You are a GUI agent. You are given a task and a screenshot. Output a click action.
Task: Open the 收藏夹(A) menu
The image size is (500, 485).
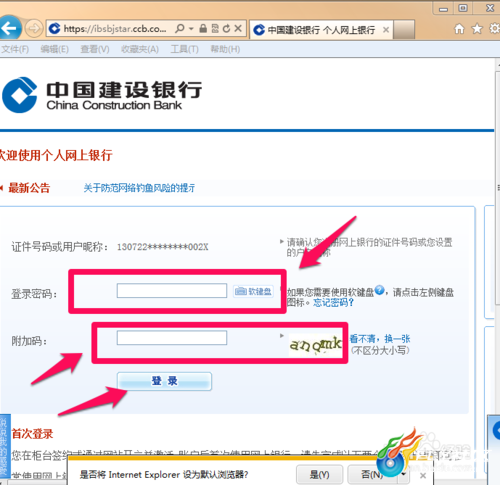pos(140,49)
